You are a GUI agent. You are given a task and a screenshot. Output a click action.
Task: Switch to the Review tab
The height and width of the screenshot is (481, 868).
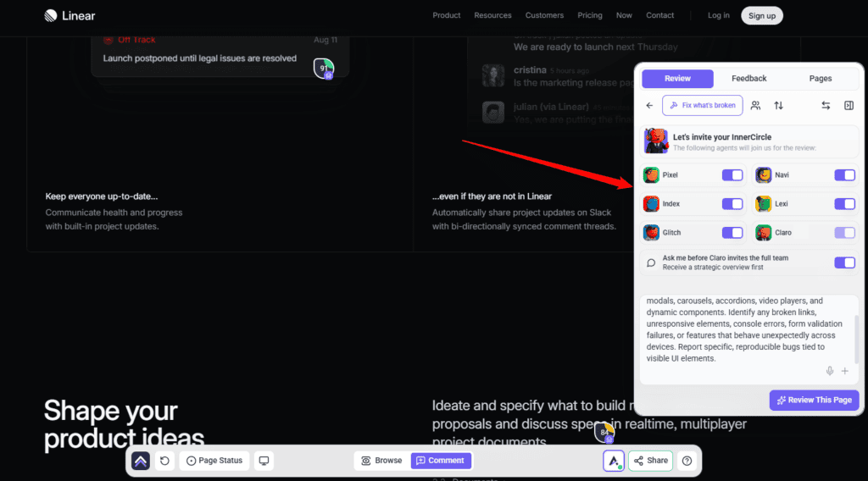[x=677, y=79]
